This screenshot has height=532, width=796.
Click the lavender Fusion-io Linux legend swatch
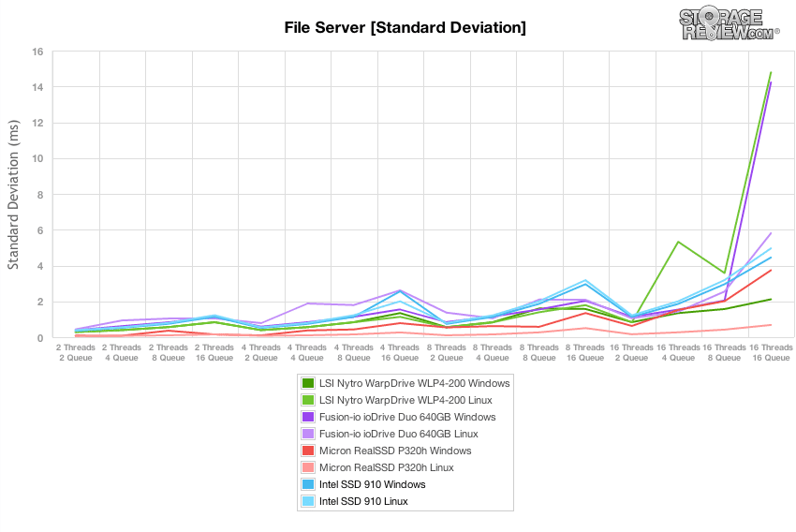308,434
